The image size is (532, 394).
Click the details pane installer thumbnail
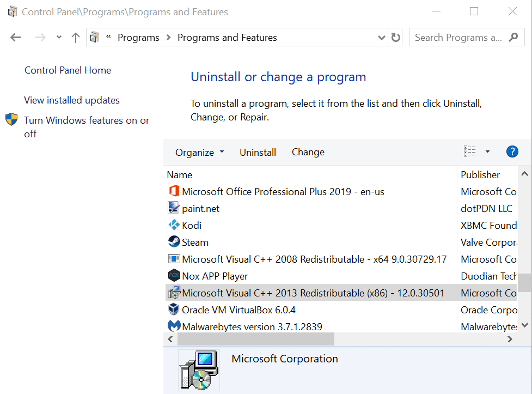pos(199,370)
